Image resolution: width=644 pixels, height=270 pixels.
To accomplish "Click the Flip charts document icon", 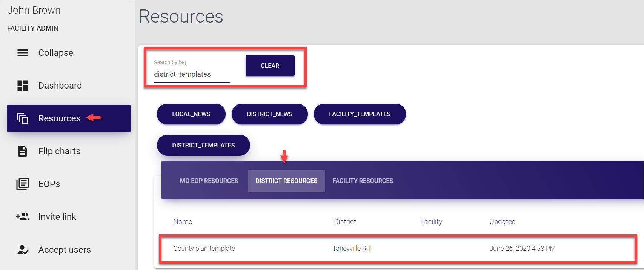I will point(23,151).
